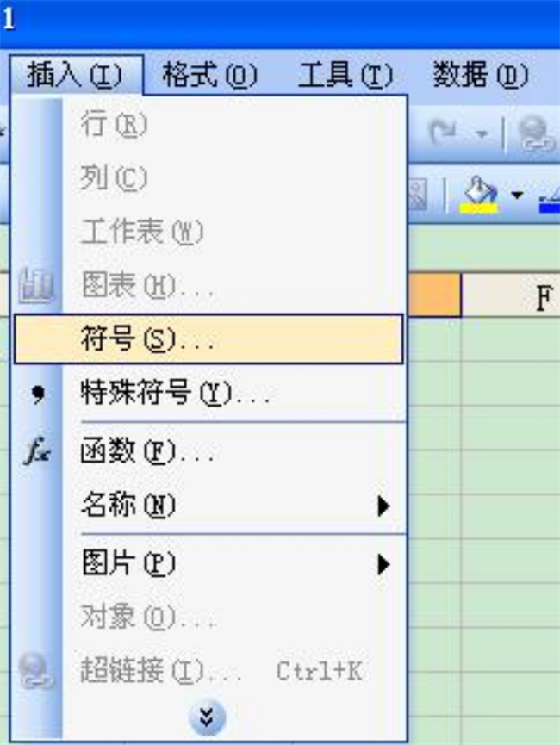This screenshot has height=745, width=560.
Task: Click the fill color paint bucket icon
Action: point(479,190)
